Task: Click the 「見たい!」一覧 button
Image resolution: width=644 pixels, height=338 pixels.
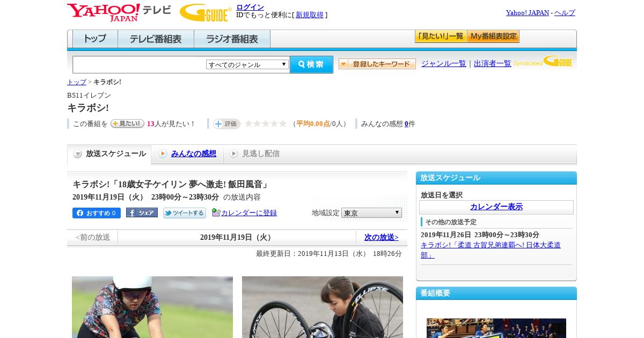Action: (x=441, y=36)
